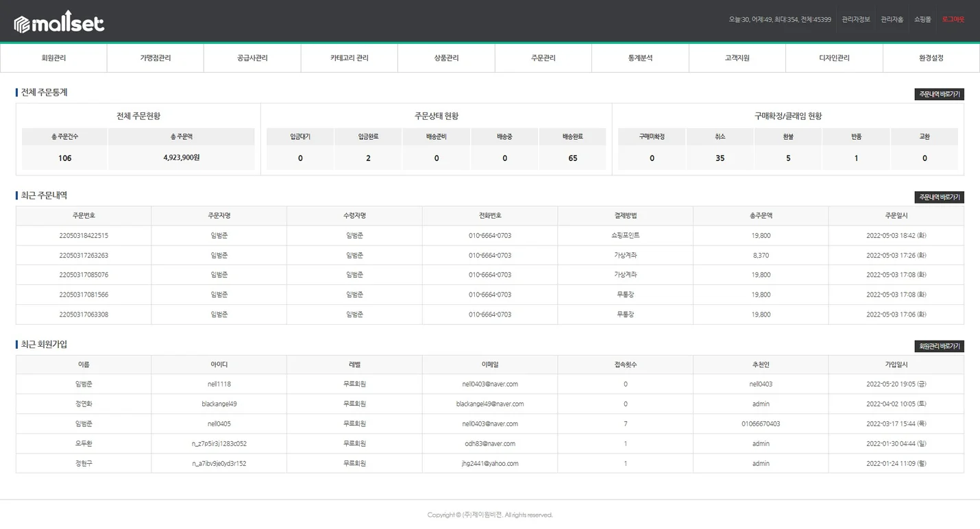Click join date 2022-05-20 19:05 (금)
This screenshot has width=980, height=529.
896,384
